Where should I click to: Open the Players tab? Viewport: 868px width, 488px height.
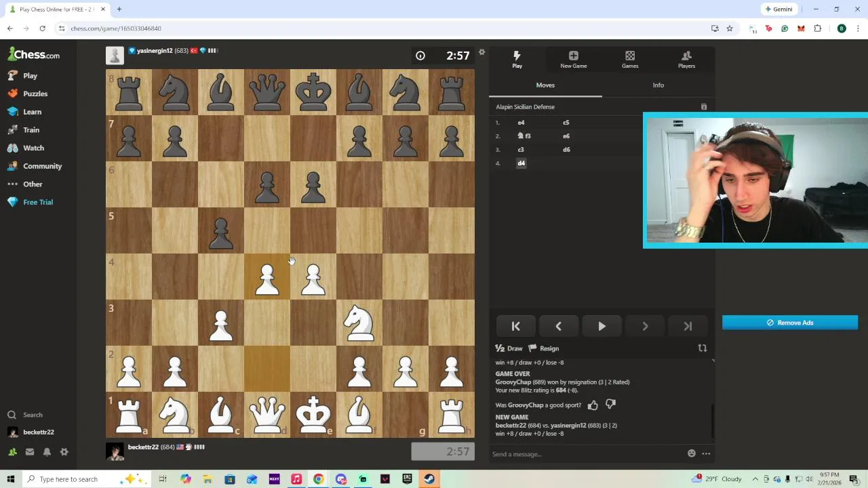click(686, 60)
